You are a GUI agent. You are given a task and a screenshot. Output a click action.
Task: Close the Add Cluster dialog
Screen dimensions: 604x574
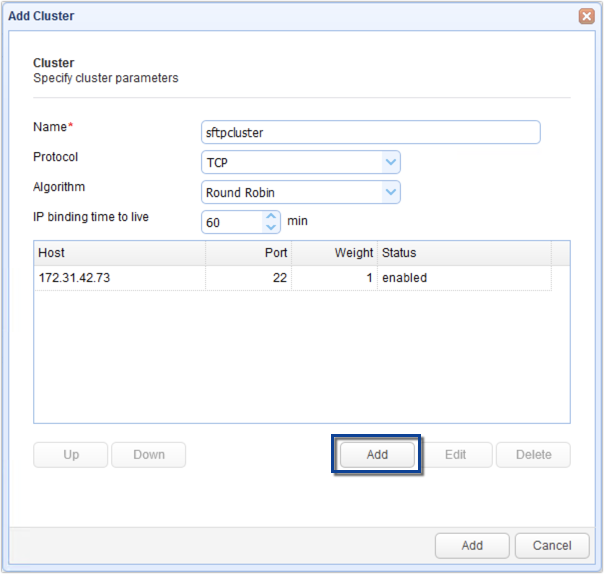click(586, 16)
